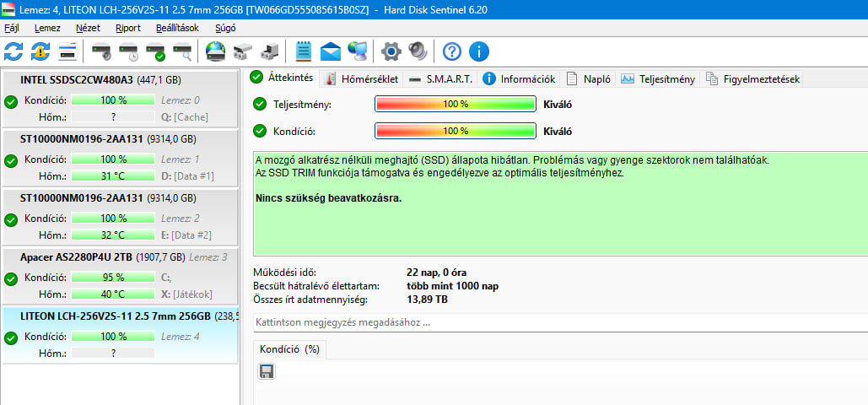Open the S.M.A.R.T. tab
The height and width of the screenshot is (405, 868).
[x=440, y=79]
